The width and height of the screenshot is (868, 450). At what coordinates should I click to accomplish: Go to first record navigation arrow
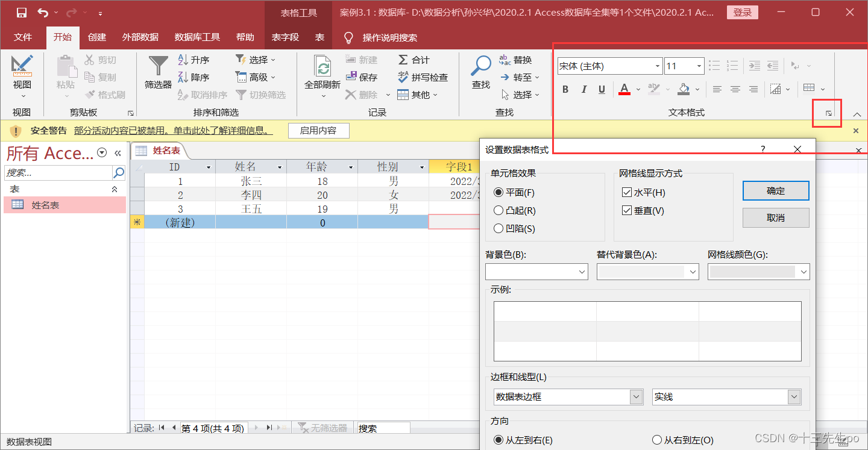161,428
